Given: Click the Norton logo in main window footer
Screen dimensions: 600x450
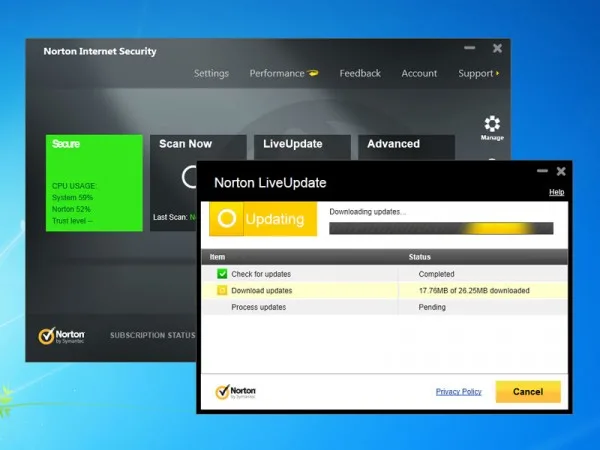Looking at the screenshot, I should pyautogui.click(x=61, y=336).
